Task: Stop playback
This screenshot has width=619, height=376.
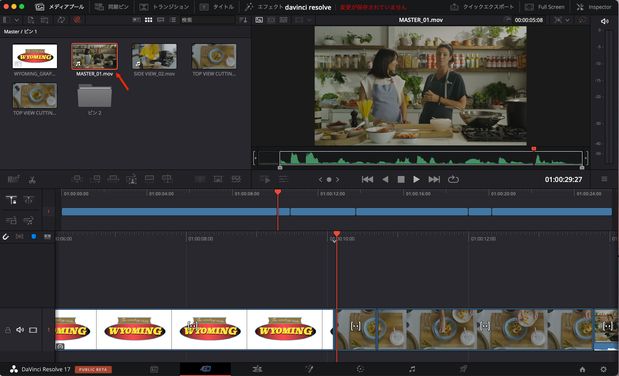Action: (x=401, y=180)
